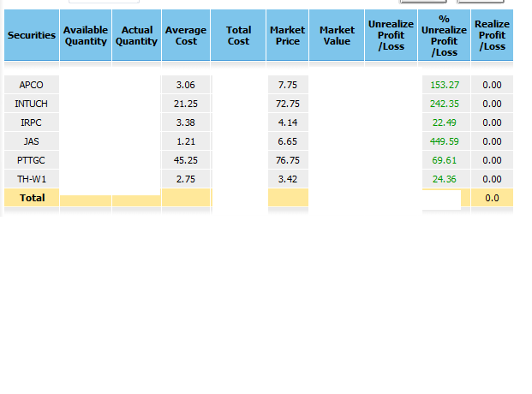Select the % Unrealize Profit /Loss header

click(x=444, y=35)
